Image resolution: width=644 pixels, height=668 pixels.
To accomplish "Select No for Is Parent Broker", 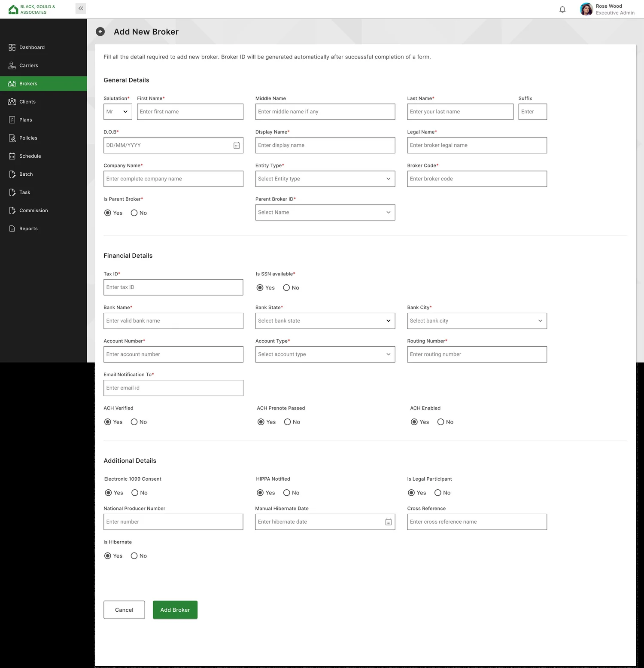I will (x=134, y=213).
